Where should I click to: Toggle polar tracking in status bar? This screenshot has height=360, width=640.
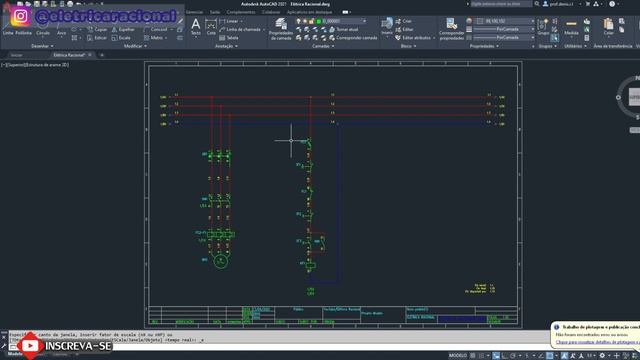513,356
